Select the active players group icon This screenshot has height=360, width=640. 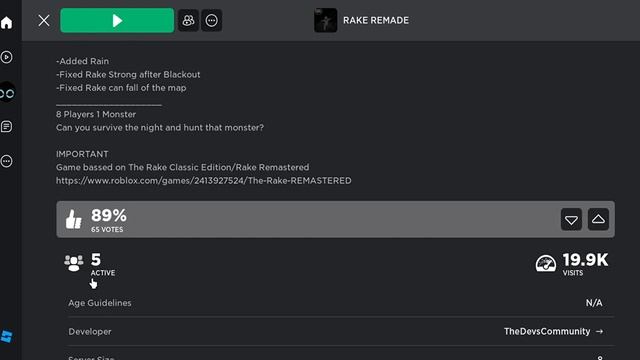coord(74,263)
